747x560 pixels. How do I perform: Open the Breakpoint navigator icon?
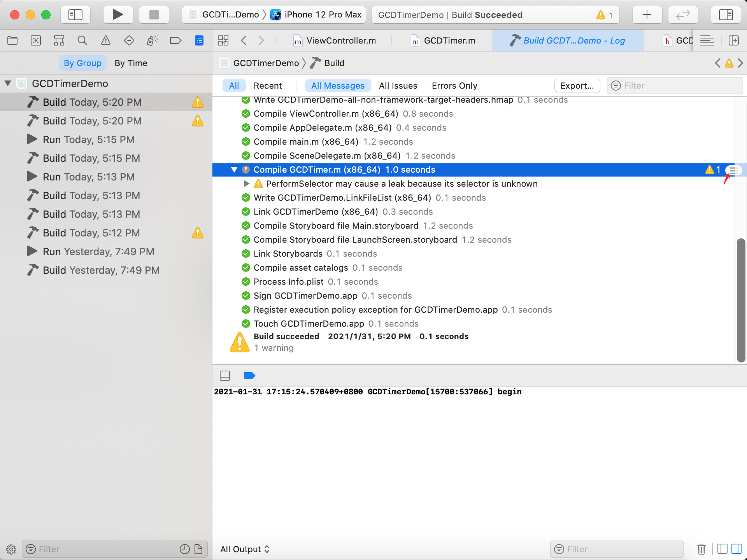[175, 40]
